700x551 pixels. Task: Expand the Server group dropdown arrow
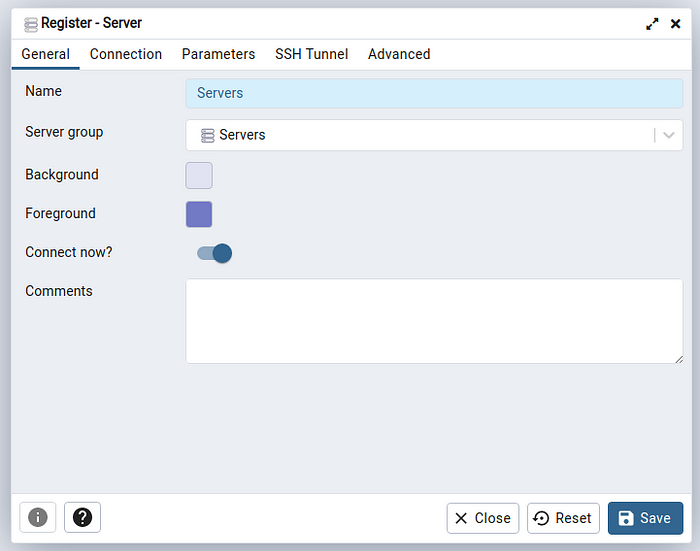[x=668, y=135]
